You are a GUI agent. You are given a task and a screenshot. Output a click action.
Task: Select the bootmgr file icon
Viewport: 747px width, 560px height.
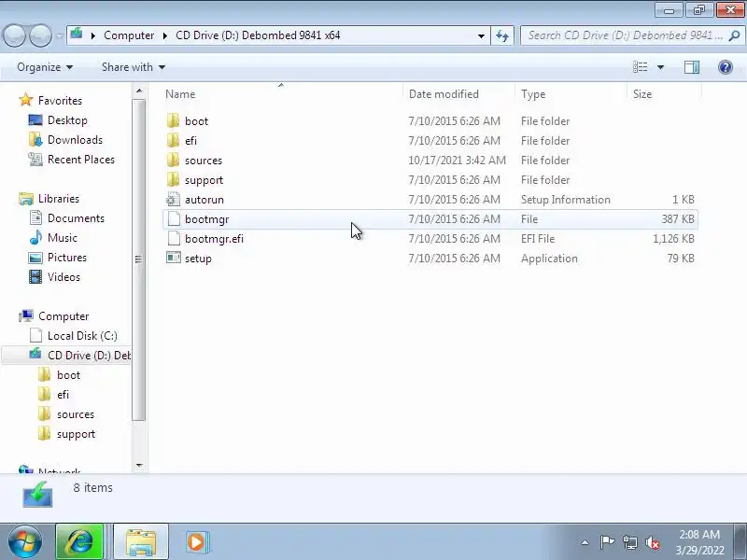point(175,219)
